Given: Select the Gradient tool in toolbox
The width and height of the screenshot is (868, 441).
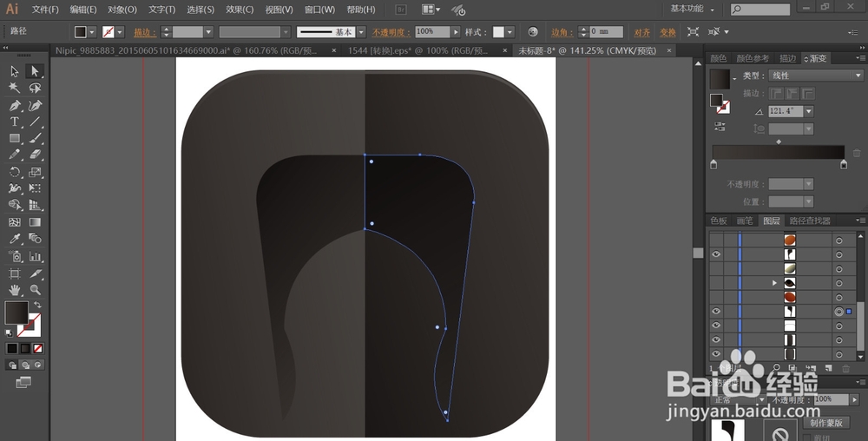Looking at the screenshot, I should pyautogui.click(x=35, y=222).
